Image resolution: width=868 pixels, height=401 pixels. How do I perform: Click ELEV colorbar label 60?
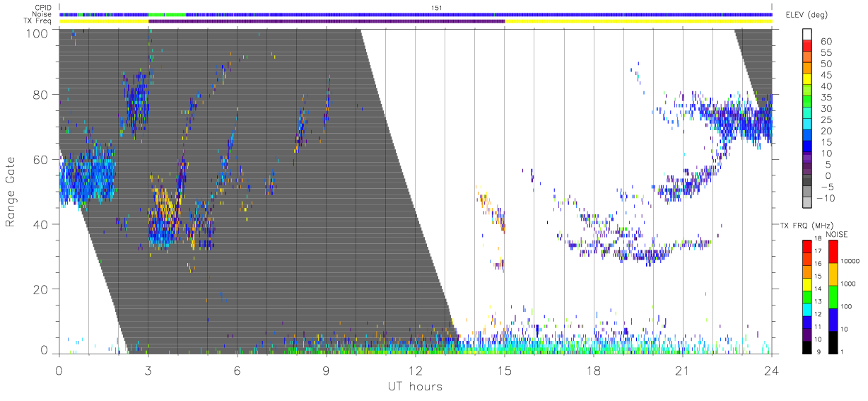(x=826, y=42)
